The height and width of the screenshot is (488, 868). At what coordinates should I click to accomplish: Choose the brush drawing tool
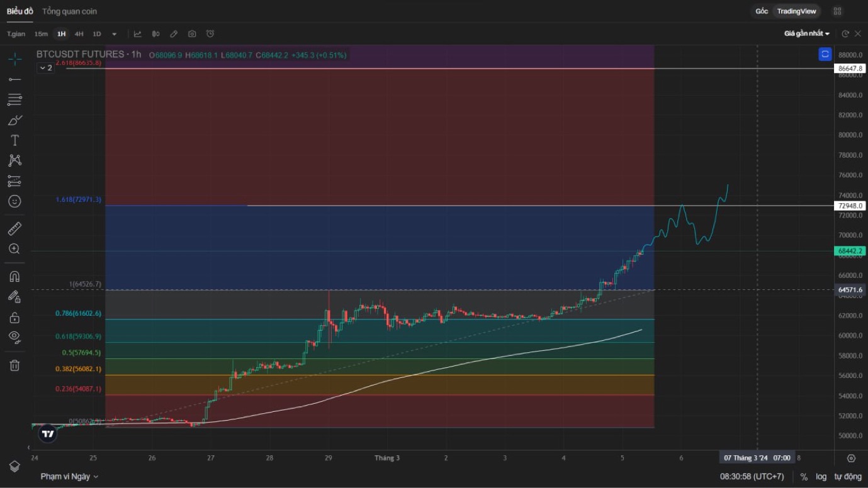coord(14,120)
